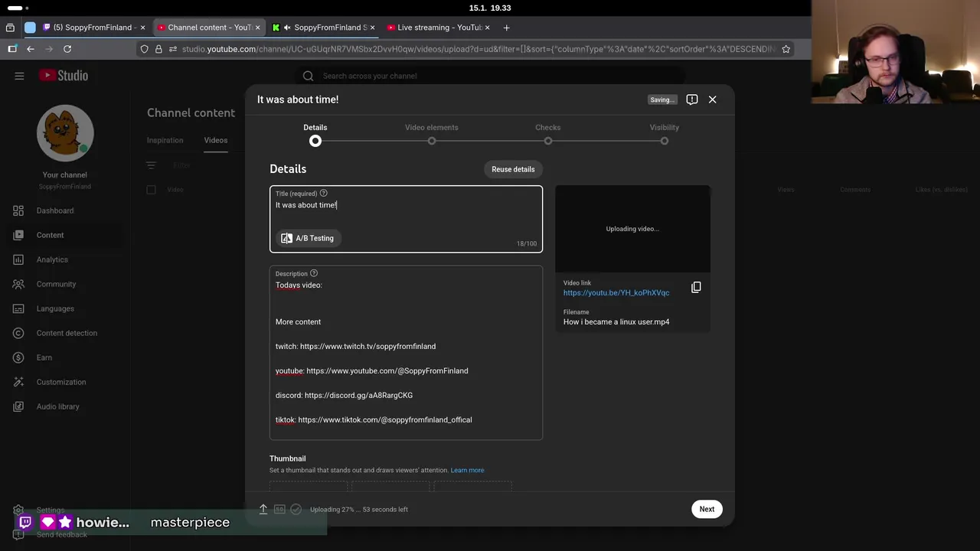Click the SD processing status icon
Viewport: 980px width, 551px height.
tap(279, 509)
